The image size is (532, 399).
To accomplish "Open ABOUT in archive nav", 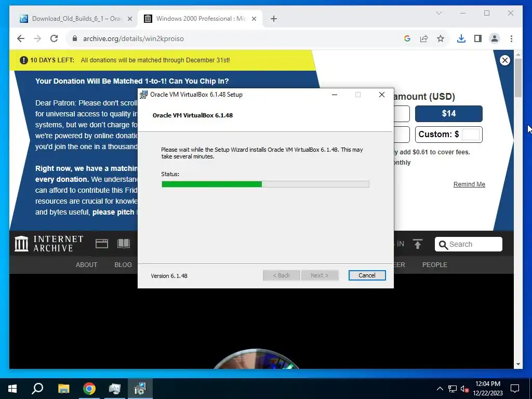I will point(87,264).
